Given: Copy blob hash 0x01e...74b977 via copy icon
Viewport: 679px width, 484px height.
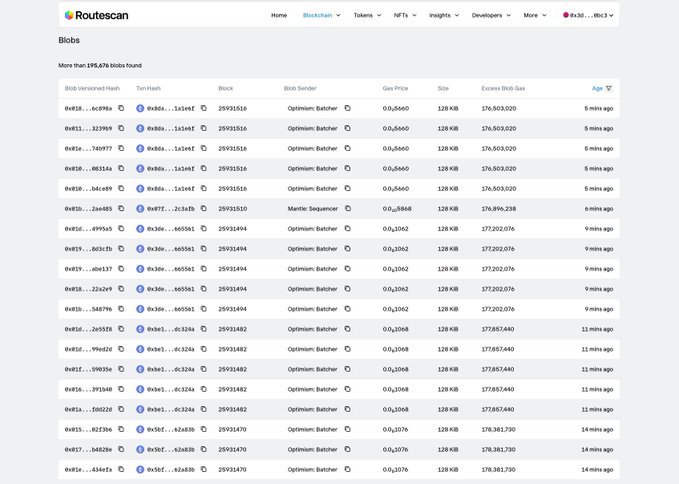Looking at the screenshot, I should click(121, 148).
